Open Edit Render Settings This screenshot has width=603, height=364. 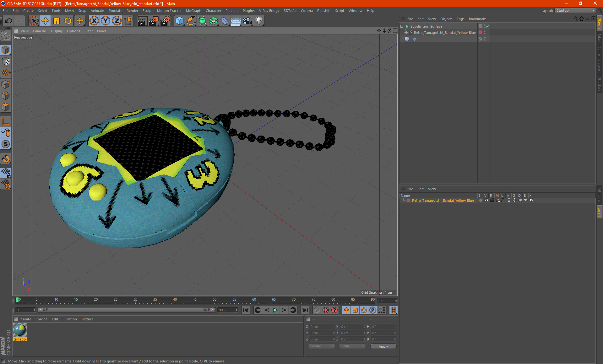click(x=165, y=21)
